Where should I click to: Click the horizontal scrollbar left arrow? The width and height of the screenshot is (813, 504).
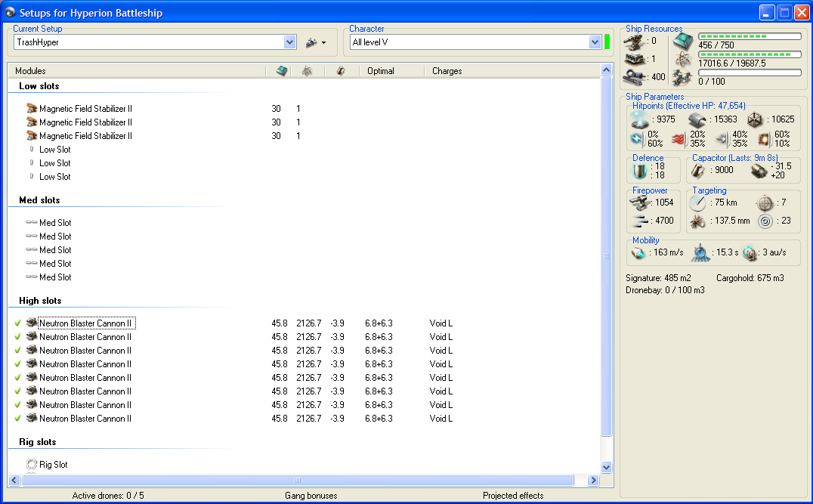pos(14,480)
